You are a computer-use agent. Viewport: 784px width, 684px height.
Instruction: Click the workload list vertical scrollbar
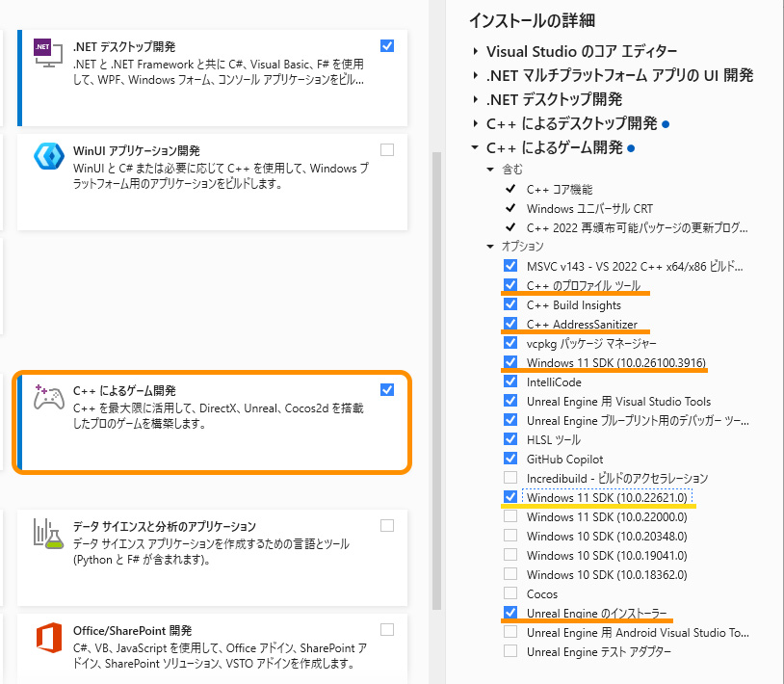(x=436, y=380)
